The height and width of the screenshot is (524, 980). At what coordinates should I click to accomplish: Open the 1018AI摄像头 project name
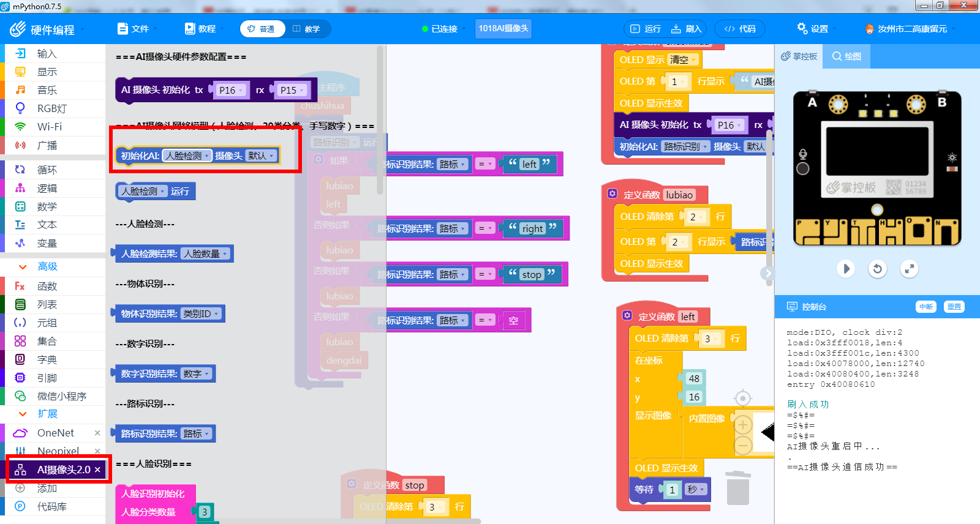click(503, 29)
